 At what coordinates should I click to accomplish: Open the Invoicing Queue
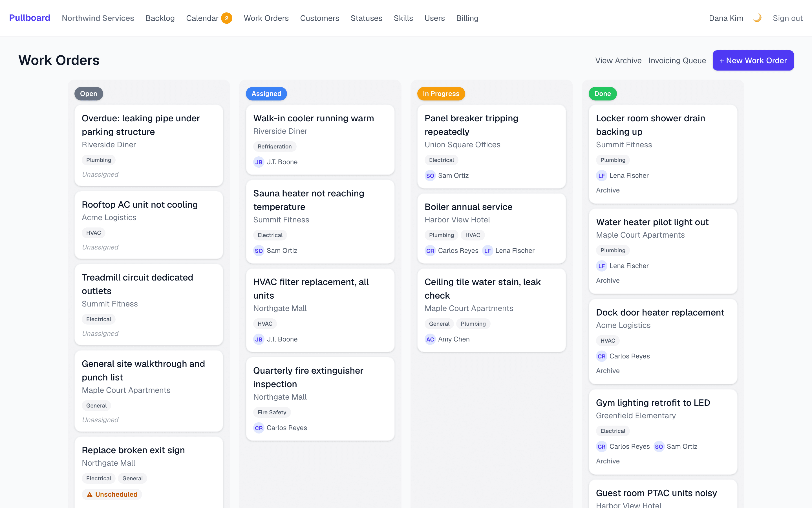(677, 60)
